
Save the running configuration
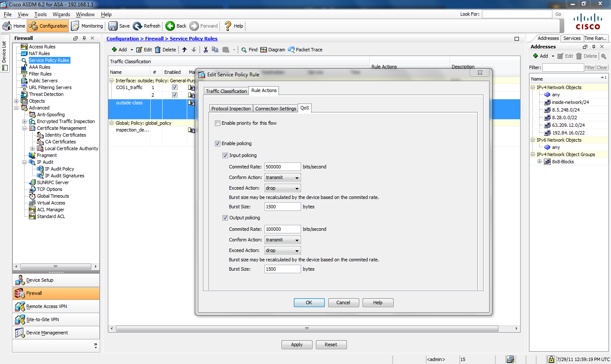tap(119, 26)
